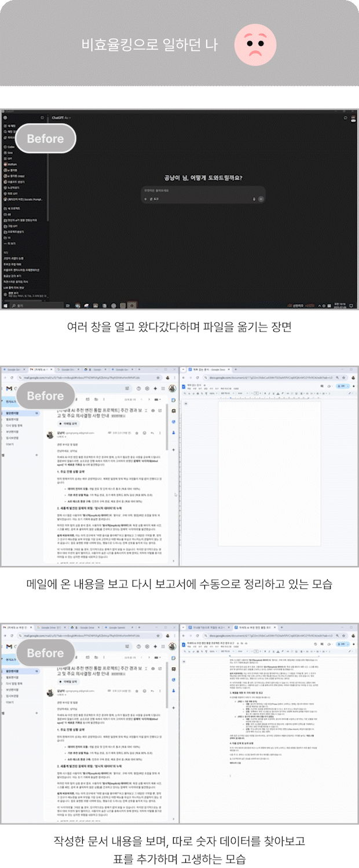Open 보낸편지함 in second screenshot Gmail
Image resolution: width=359 pixels, height=868 pixels.
point(12,431)
